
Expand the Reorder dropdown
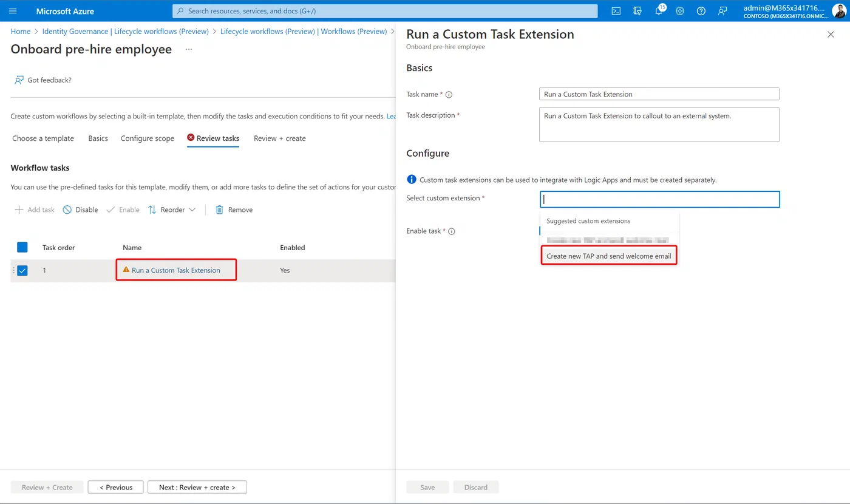(172, 209)
